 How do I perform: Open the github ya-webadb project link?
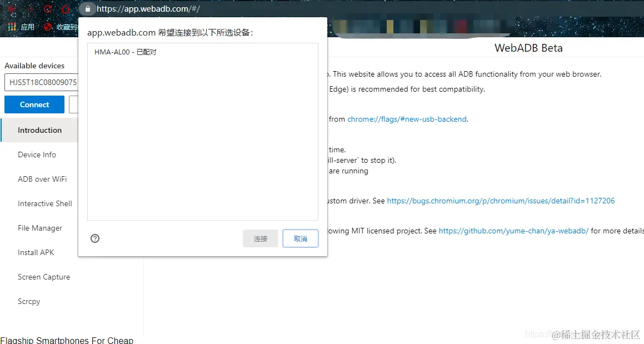pyautogui.click(x=513, y=231)
